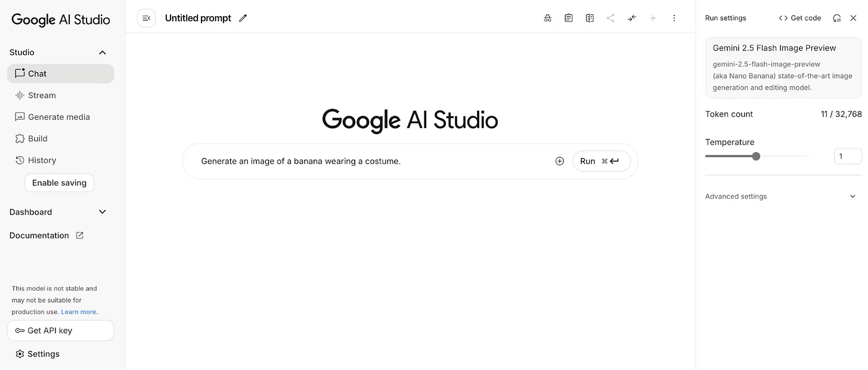Click the clipboard system instructions icon

569,18
